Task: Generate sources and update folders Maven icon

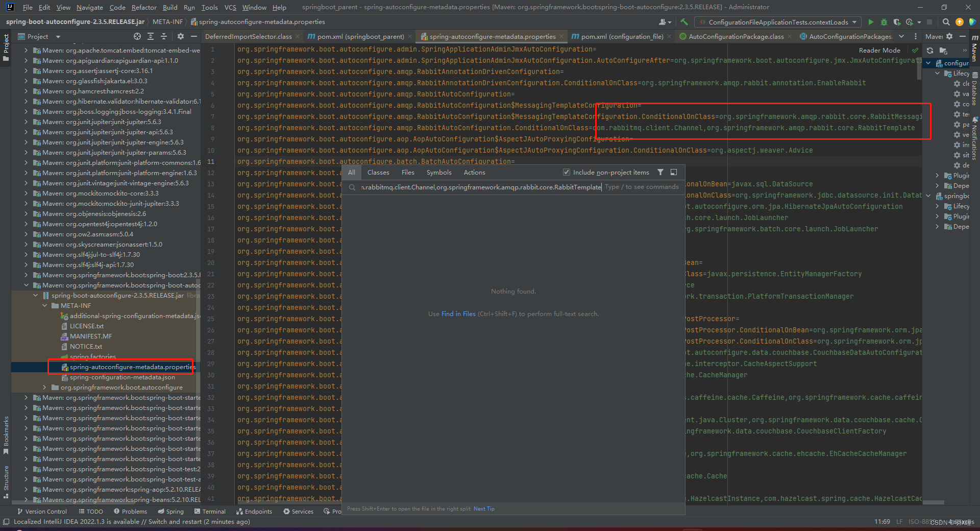Action: (x=943, y=50)
